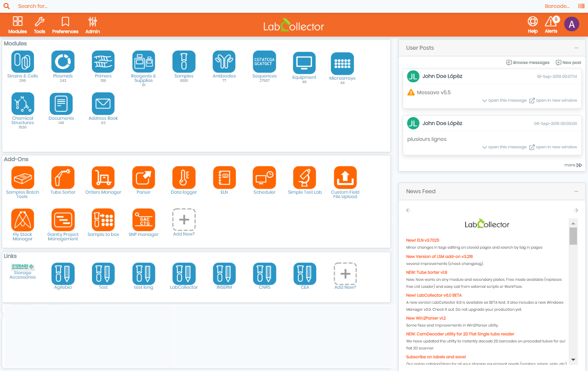Open the user avatar A menu
Image resolution: width=588 pixels, height=371 pixels.
click(x=572, y=25)
